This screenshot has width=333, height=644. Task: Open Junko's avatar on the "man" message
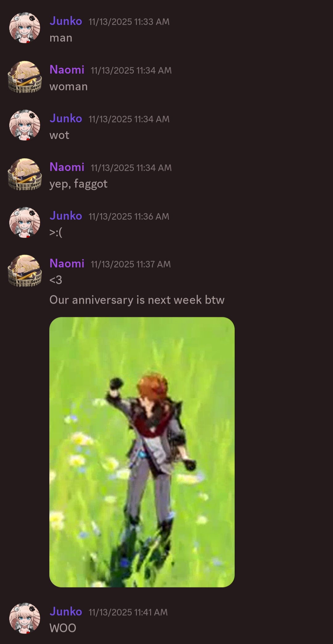click(x=25, y=28)
